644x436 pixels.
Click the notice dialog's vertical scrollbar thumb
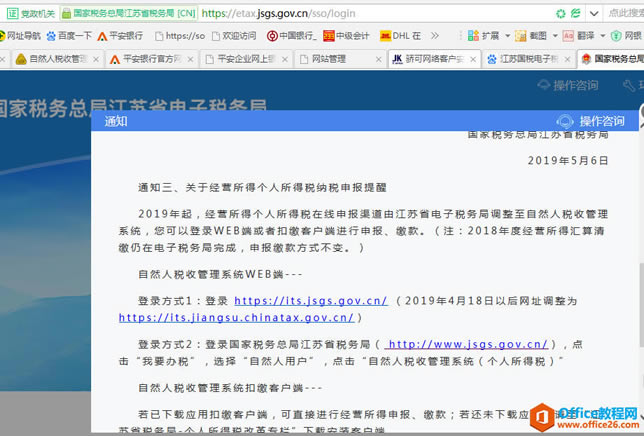coord(641,304)
